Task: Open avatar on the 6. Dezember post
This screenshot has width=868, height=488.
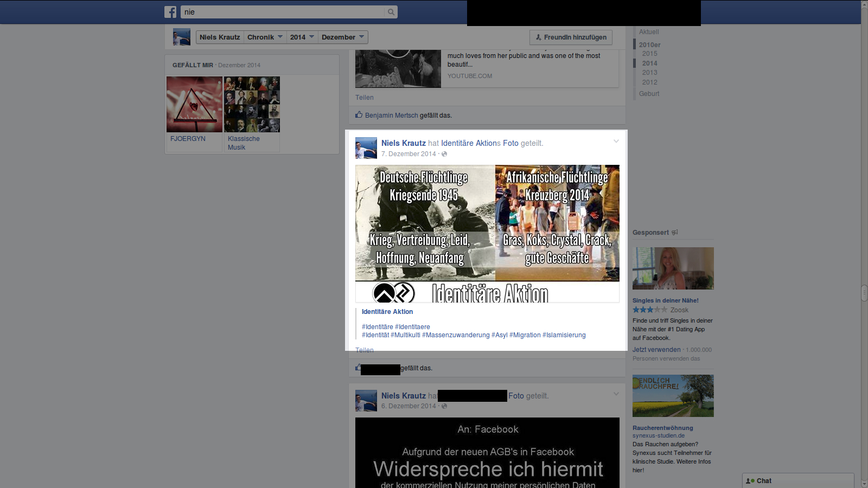Action: click(366, 401)
